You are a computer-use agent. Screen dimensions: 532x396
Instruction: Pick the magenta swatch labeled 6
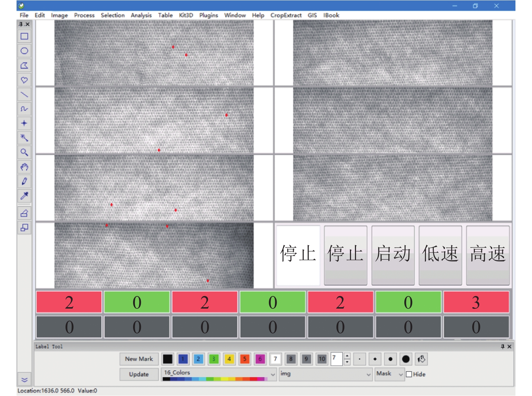pyautogui.click(x=260, y=359)
